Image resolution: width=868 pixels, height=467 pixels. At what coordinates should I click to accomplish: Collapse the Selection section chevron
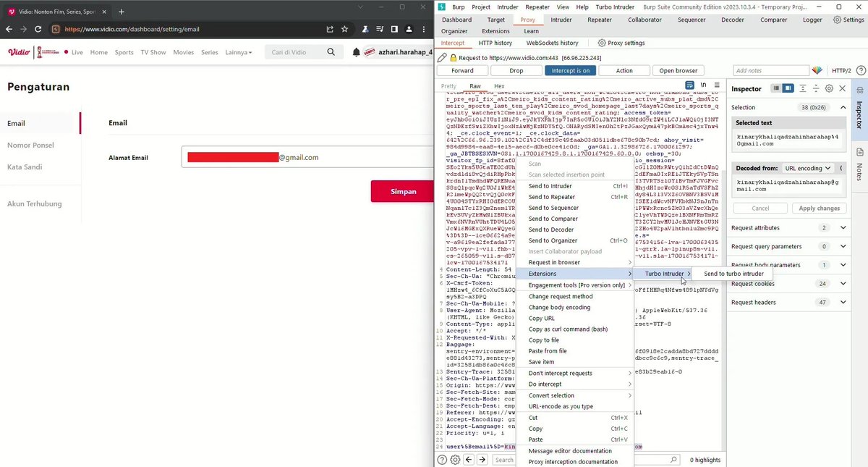tap(843, 107)
